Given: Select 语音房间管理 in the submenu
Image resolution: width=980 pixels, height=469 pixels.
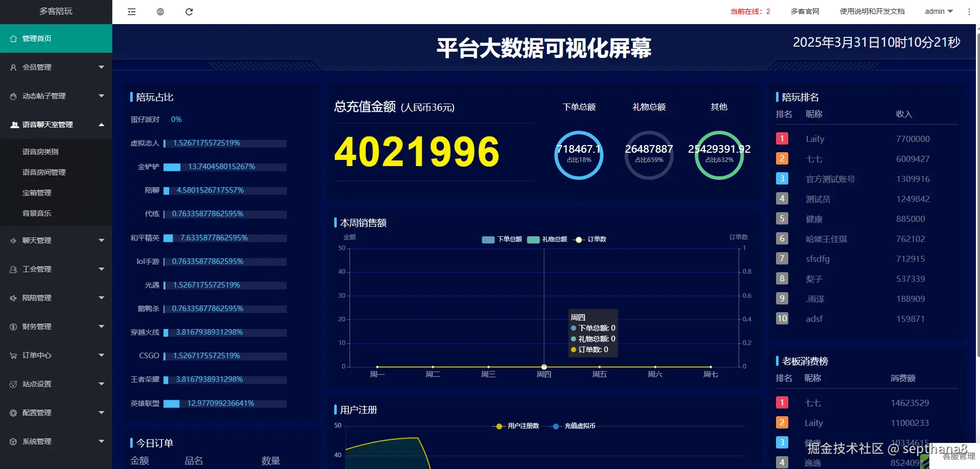Looking at the screenshot, I should point(44,172).
